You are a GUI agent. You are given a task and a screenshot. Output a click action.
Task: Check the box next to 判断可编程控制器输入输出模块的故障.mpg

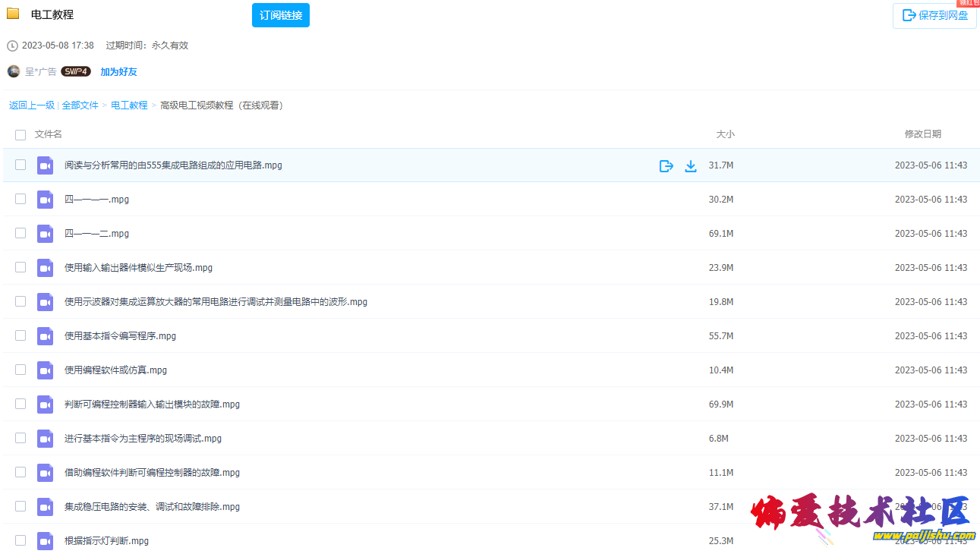[x=20, y=404]
